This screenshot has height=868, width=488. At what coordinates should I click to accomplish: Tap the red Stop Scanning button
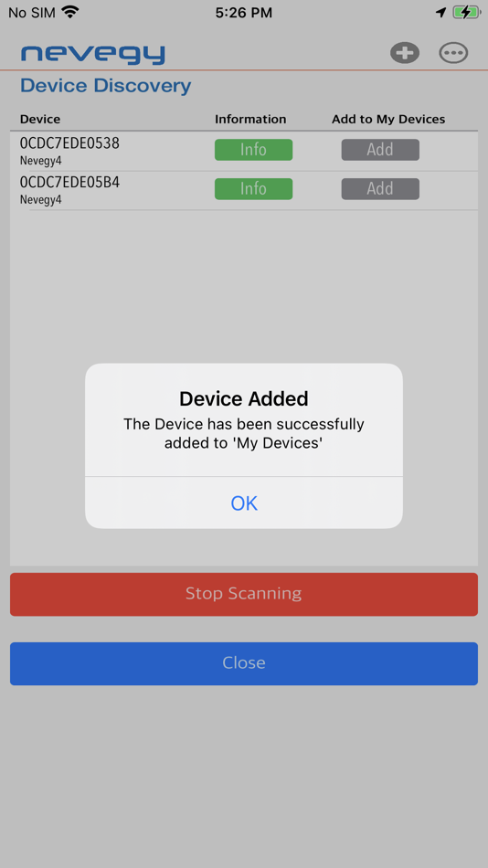244,594
